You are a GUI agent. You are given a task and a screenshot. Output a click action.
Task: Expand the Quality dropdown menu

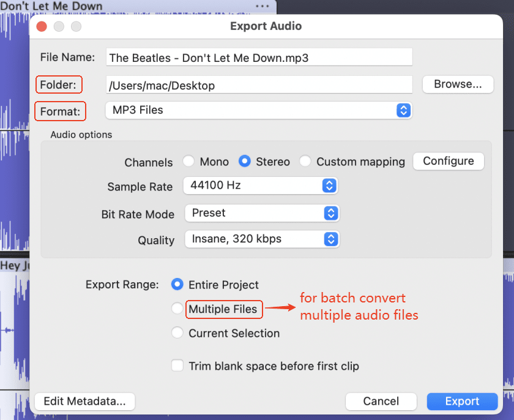(x=261, y=239)
